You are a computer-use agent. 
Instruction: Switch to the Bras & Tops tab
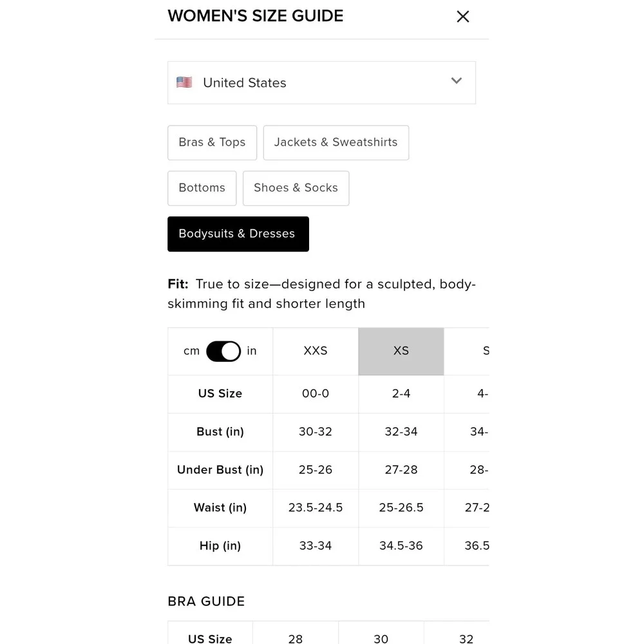tap(212, 142)
